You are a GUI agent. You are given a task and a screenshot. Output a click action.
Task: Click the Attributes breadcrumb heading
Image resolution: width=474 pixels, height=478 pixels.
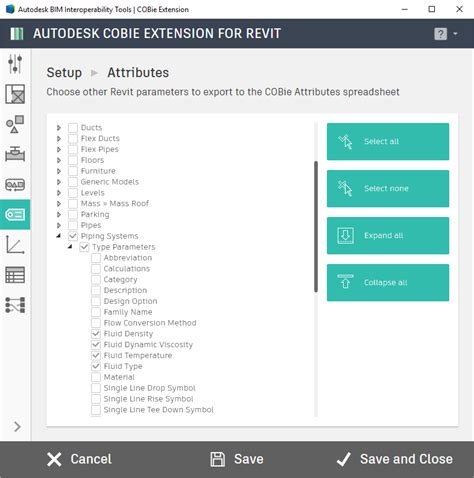point(138,73)
